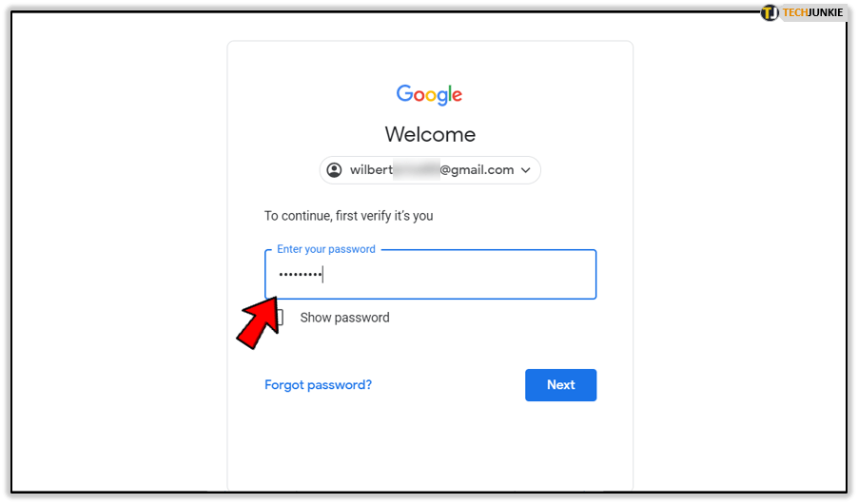Click the verify it's you message
This screenshot has width=858, height=504.
[x=348, y=216]
